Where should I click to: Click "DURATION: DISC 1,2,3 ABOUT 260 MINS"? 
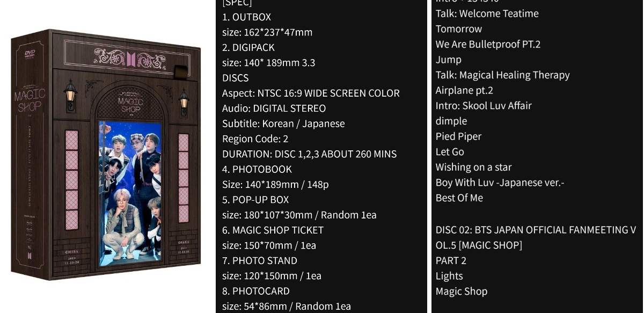pyautogui.click(x=310, y=154)
